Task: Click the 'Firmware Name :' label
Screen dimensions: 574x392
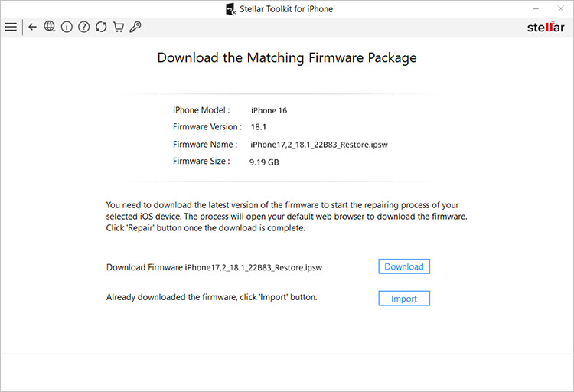Action: [205, 145]
